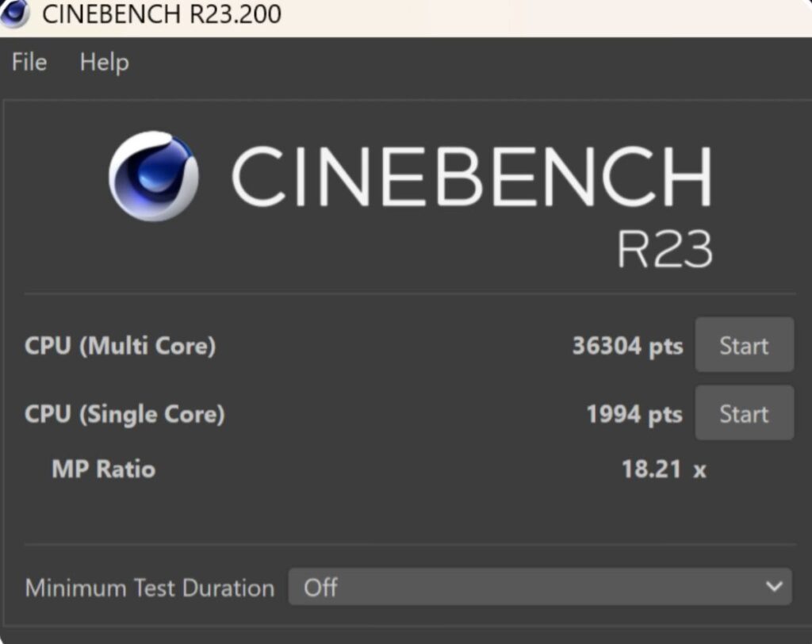The width and height of the screenshot is (812, 644).
Task: Open the File menu
Action: tap(29, 63)
